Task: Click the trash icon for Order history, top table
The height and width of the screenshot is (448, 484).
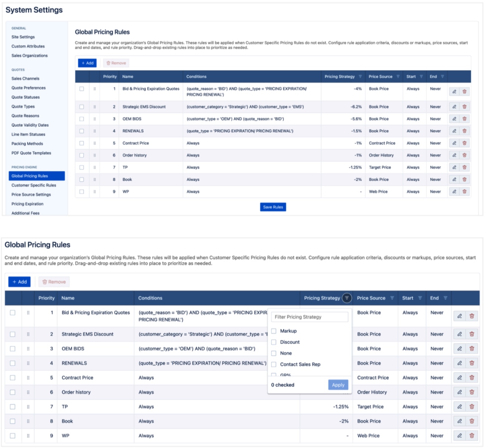Action: 464,155
